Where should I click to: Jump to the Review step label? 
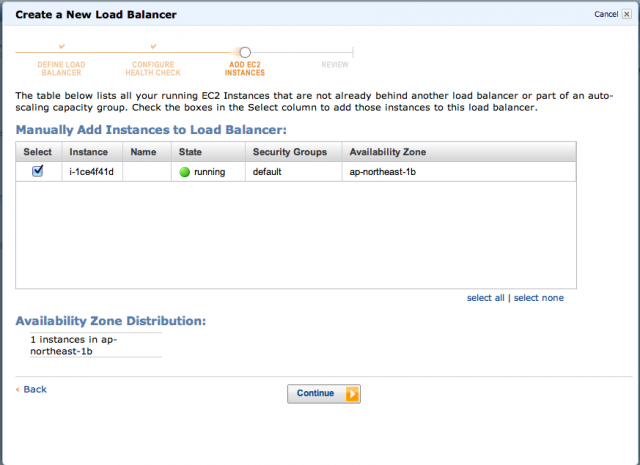pyautogui.click(x=335, y=64)
